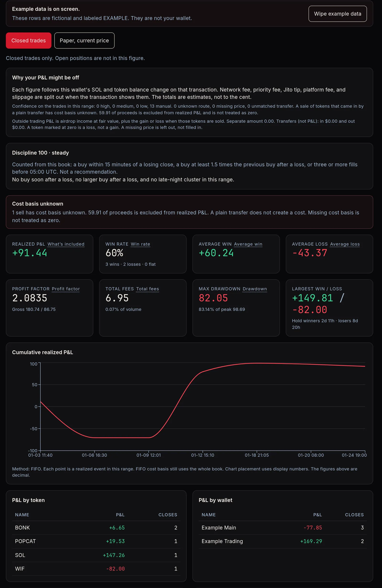Click the dotted-underlined Win rate help link

(x=140, y=244)
